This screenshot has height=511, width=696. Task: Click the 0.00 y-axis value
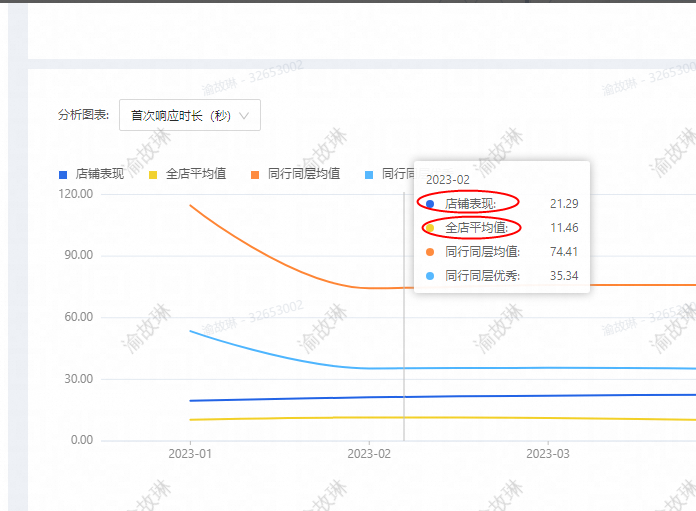[x=82, y=440]
